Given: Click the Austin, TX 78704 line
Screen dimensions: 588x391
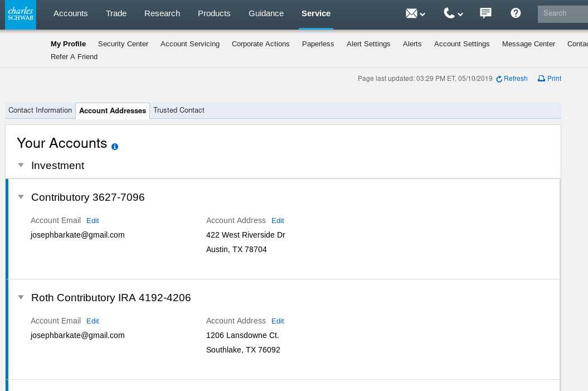Looking at the screenshot, I should pyautogui.click(x=236, y=249).
